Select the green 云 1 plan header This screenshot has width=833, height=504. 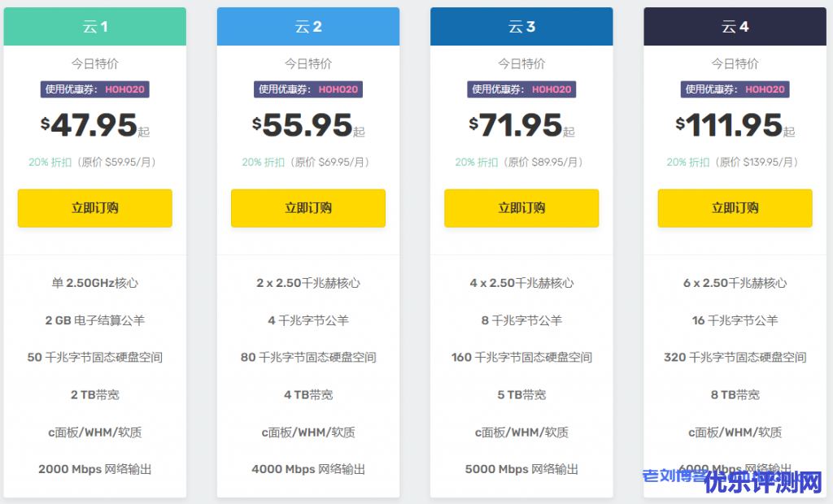pyautogui.click(x=94, y=27)
